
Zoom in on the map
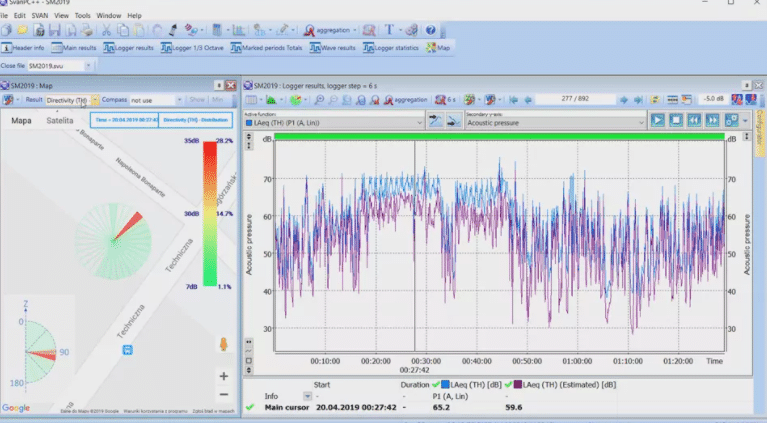pyautogui.click(x=223, y=376)
